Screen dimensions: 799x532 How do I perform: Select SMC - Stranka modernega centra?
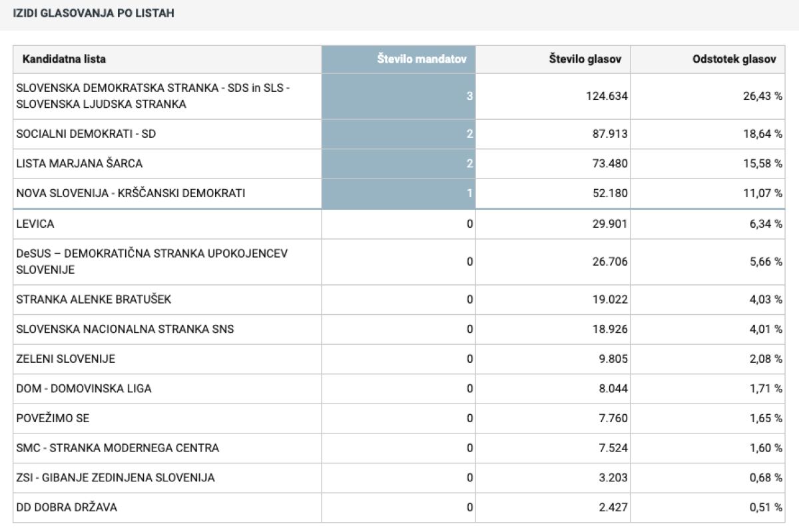[x=117, y=447]
